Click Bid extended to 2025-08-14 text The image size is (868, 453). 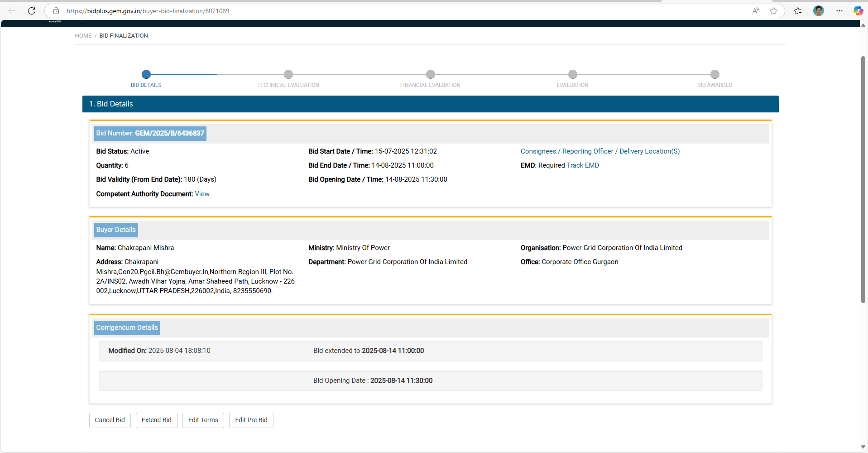pos(369,351)
